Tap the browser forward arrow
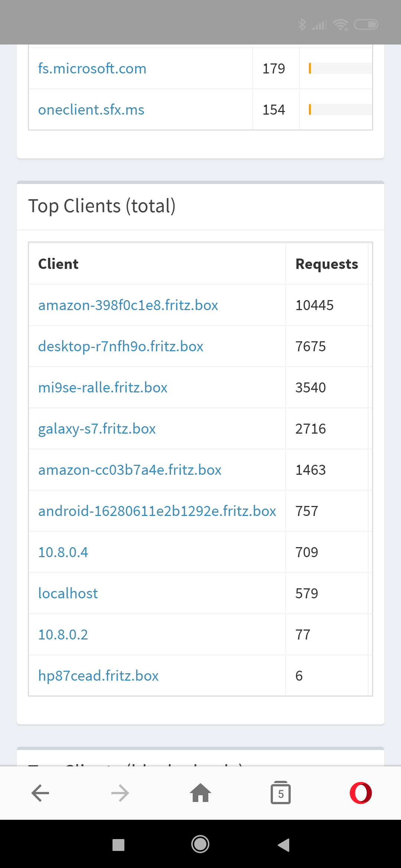Screen dimensions: 401x868 (x=120, y=793)
